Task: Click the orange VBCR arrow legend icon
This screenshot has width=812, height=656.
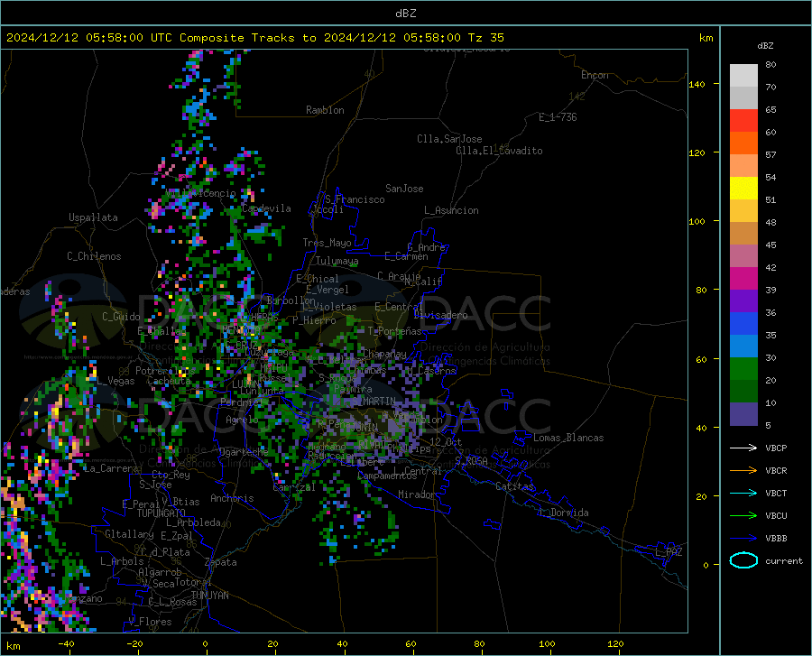Action: 743,471
